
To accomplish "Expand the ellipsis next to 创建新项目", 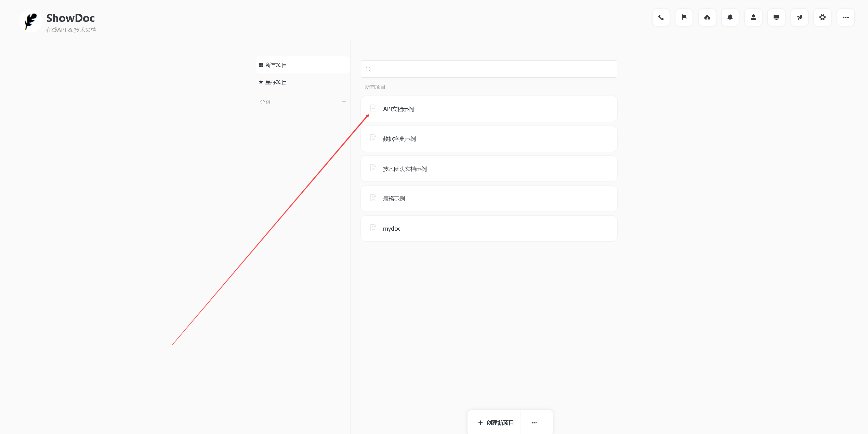I will point(534,423).
